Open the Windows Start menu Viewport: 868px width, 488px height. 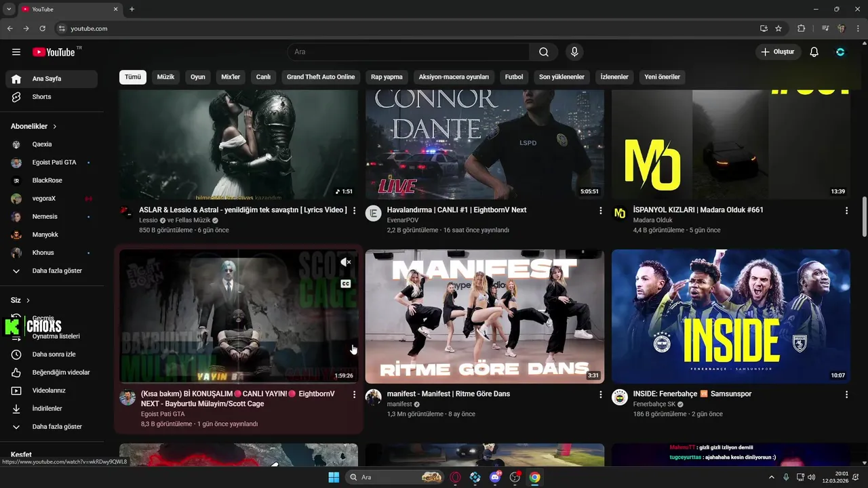click(334, 477)
